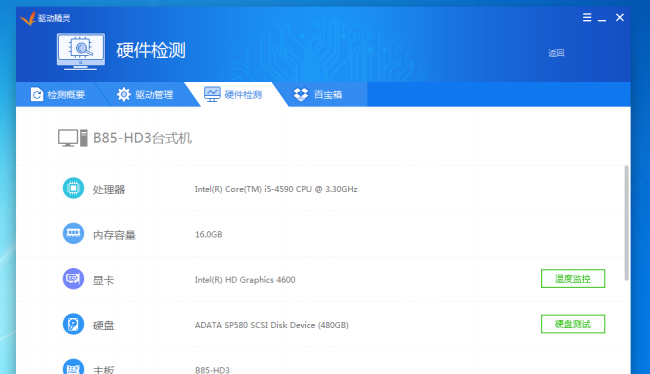Image resolution: width=650 pixels, height=374 pixels.
Task: Click the 硬盘测试 button
Action: (573, 324)
